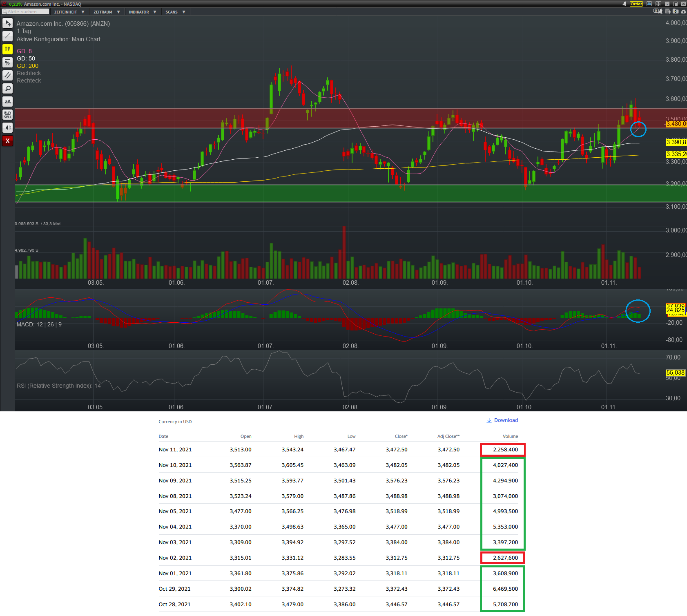Click the Nov 03, 2021 high value 3,394.92
Viewport: 687px width, 616px height.
coord(292,542)
